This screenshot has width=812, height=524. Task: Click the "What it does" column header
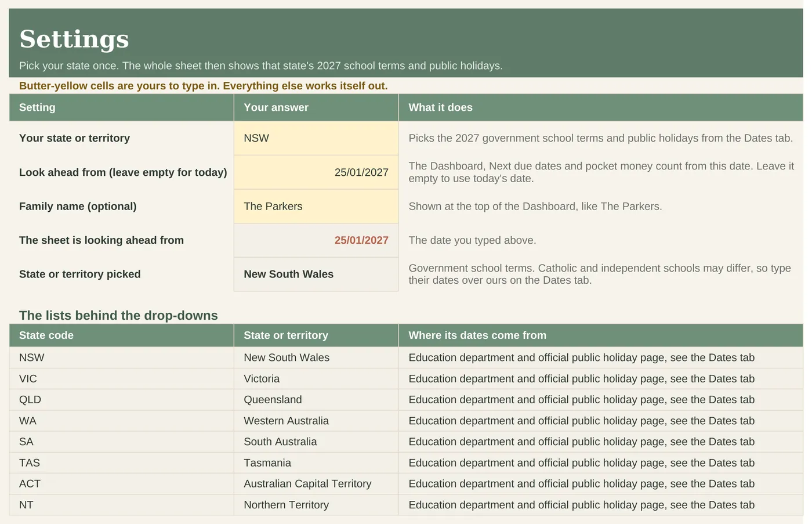(601, 107)
